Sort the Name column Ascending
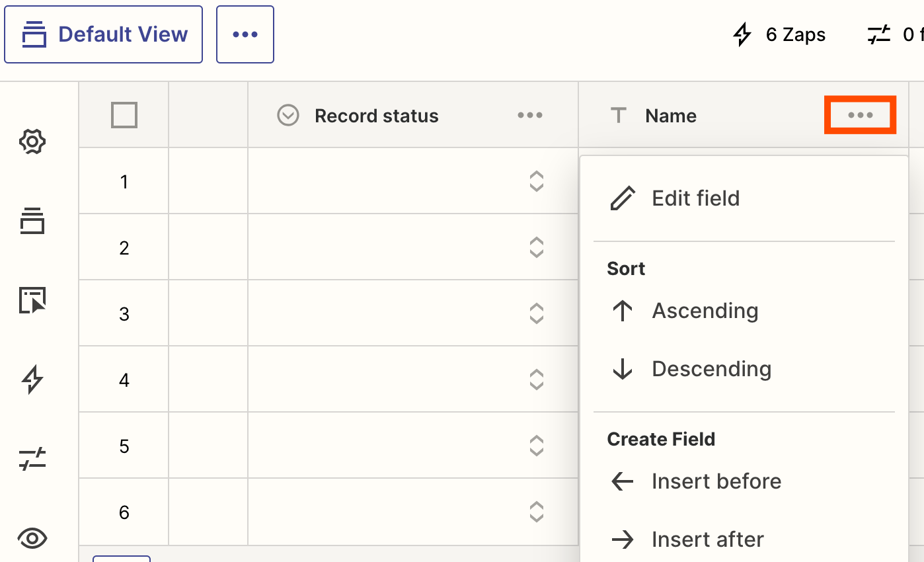 pos(705,311)
